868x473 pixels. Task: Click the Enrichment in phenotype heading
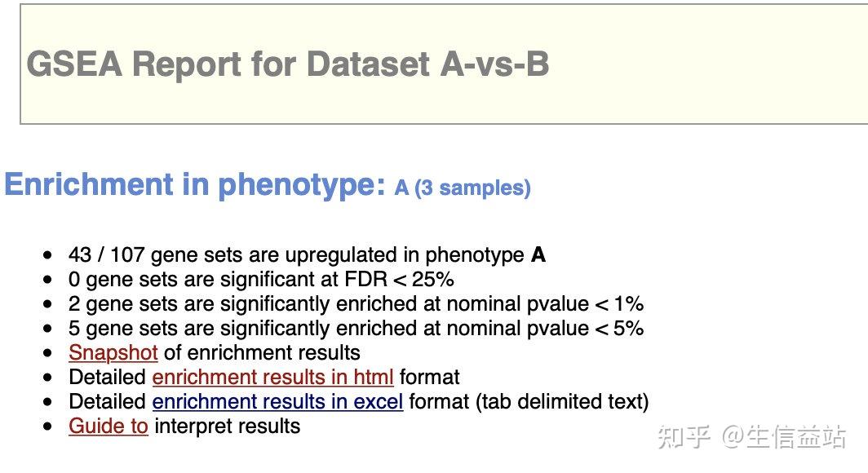point(194,185)
